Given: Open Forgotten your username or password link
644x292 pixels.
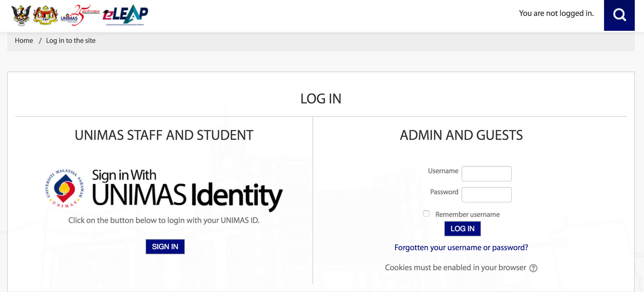Looking at the screenshot, I should [x=461, y=248].
